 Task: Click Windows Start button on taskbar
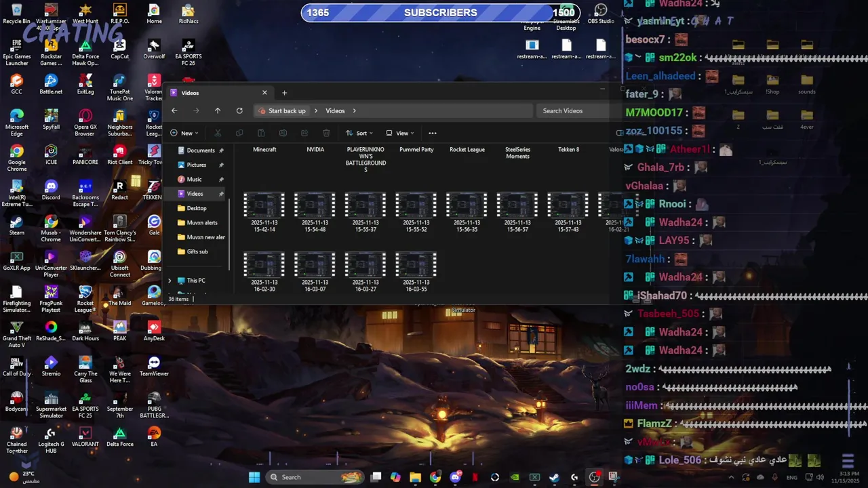254,477
